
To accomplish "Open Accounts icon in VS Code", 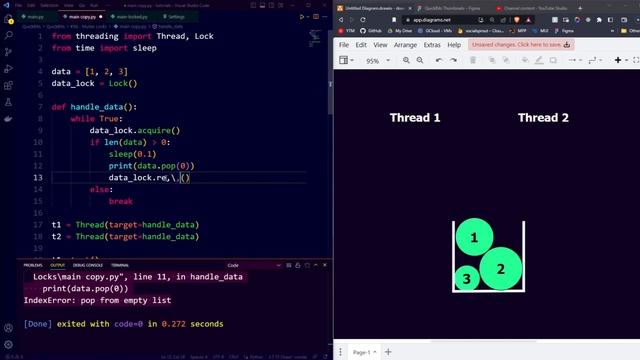I will (8, 328).
